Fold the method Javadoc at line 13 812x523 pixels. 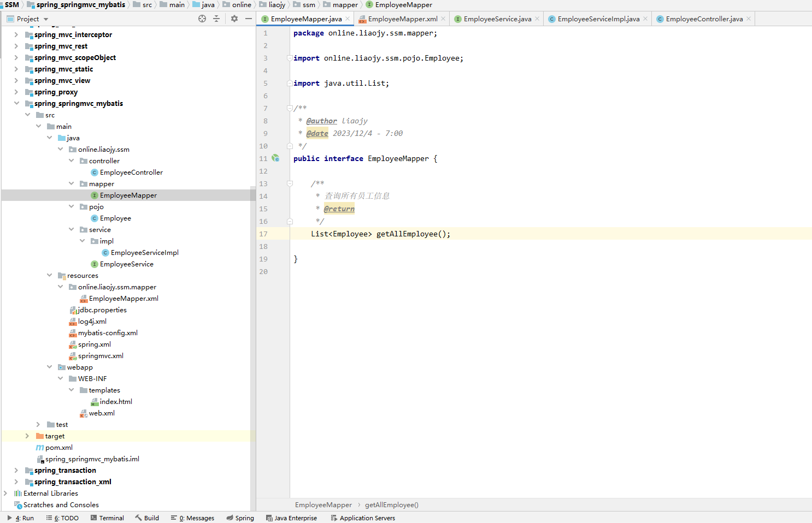290,183
